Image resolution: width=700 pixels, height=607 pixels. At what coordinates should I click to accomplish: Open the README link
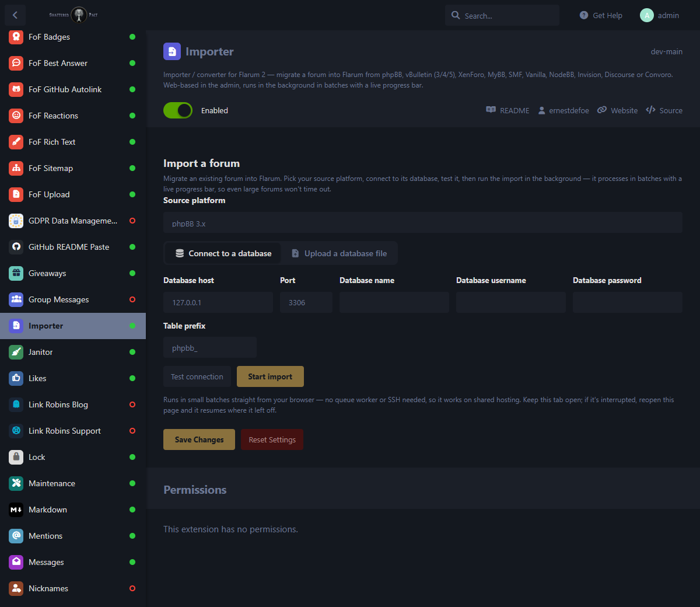click(x=508, y=110)
